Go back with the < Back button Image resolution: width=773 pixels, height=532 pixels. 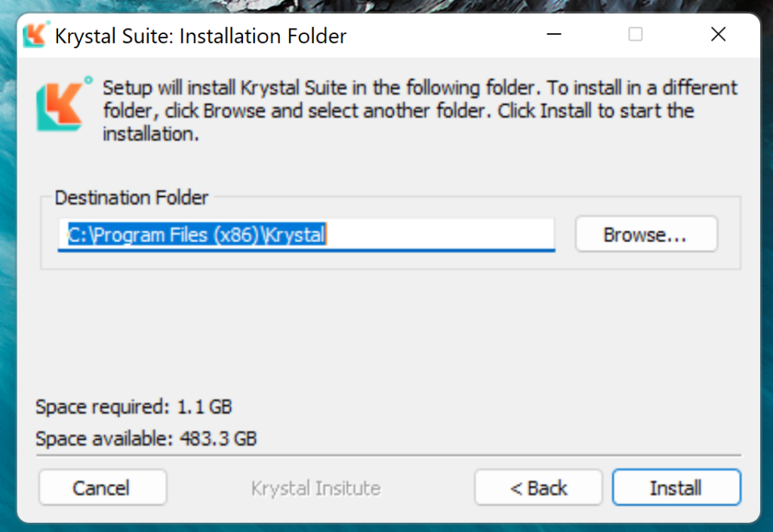[538, 488]
